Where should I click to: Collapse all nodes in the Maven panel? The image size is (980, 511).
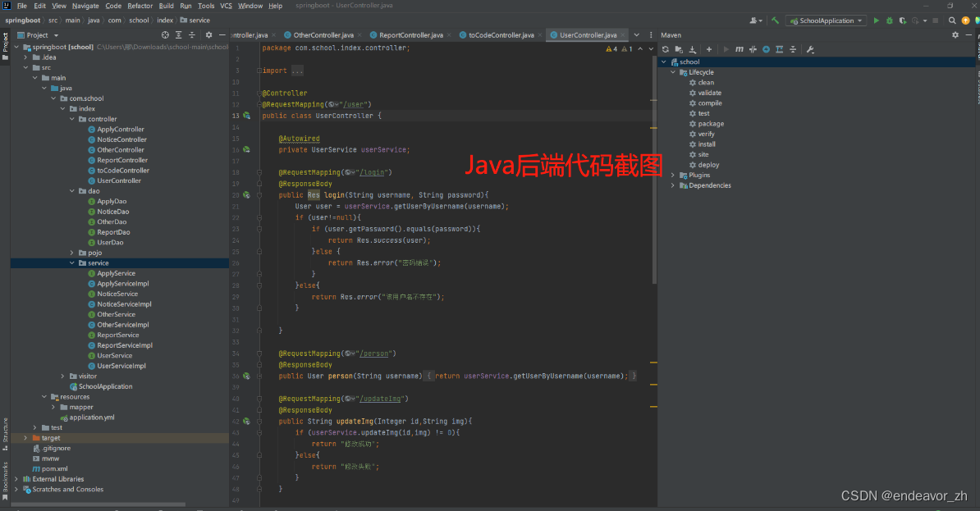[793, 49]
